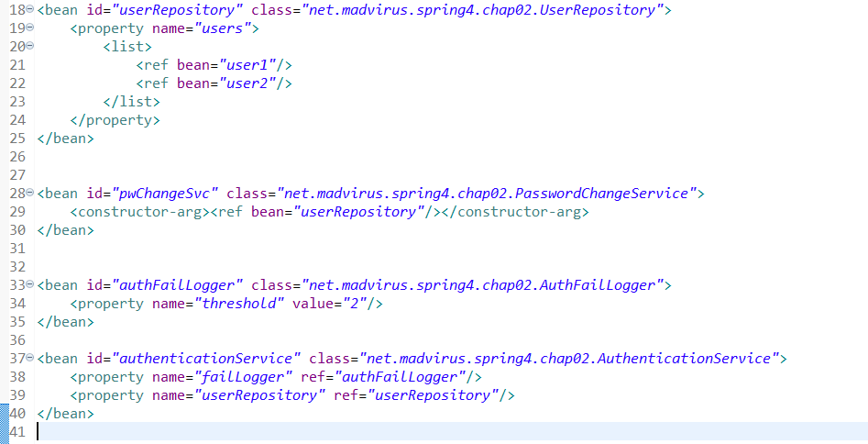Click the class value net.madvirus.spring4.chap02.UserRepository
The image size is (868, 444).
[x=482, y=10]
